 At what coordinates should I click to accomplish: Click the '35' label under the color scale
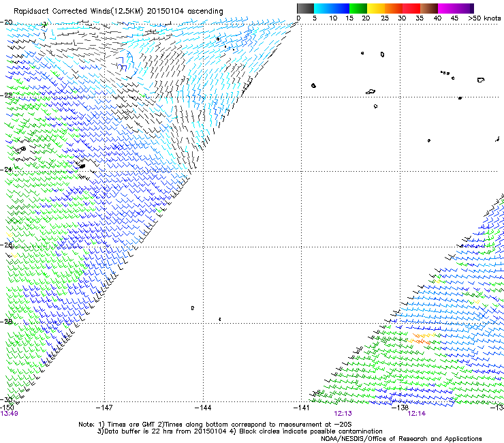point(420,18)
